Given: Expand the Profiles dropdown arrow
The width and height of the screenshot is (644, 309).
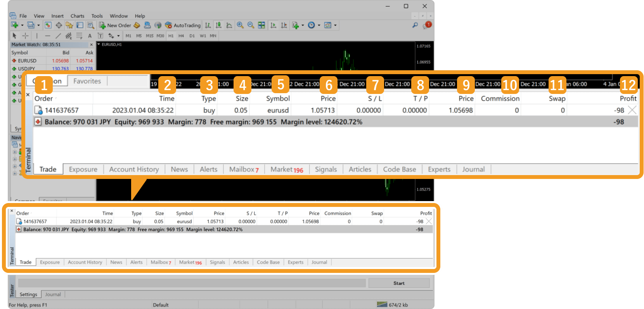Looking at the screenshot, I should click(x=38, y=25).
